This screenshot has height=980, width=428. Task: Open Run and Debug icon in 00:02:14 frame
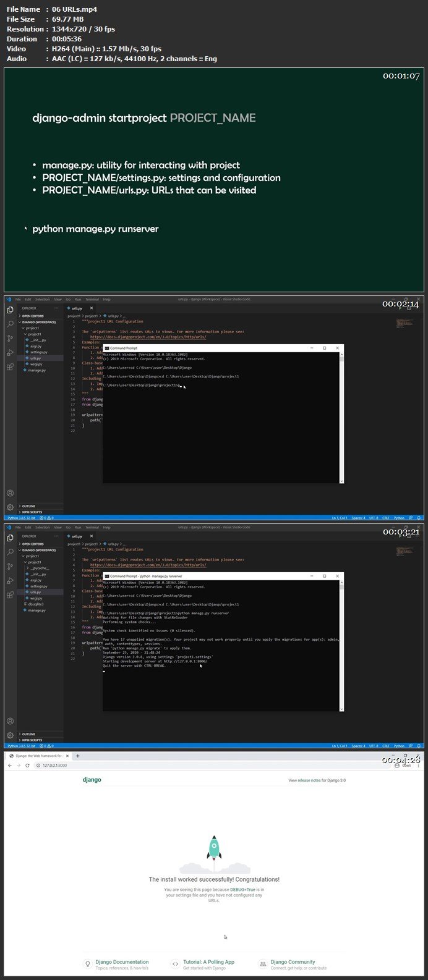(10, 352)
